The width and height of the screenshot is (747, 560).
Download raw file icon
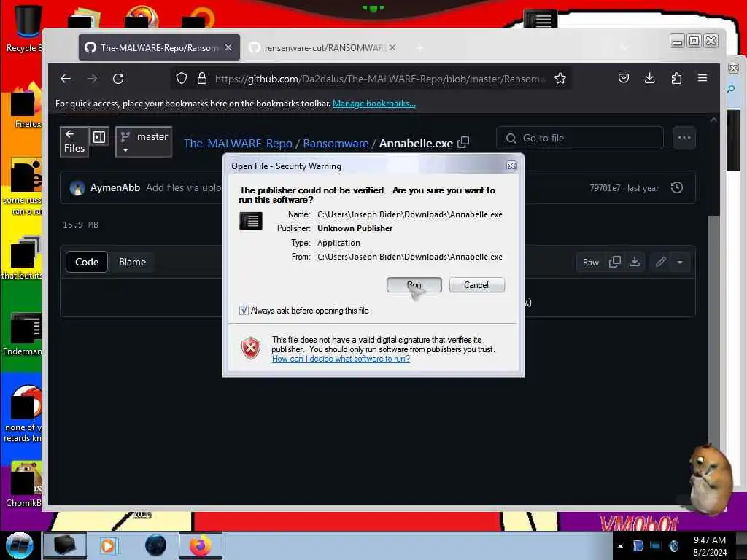(635, 262)
